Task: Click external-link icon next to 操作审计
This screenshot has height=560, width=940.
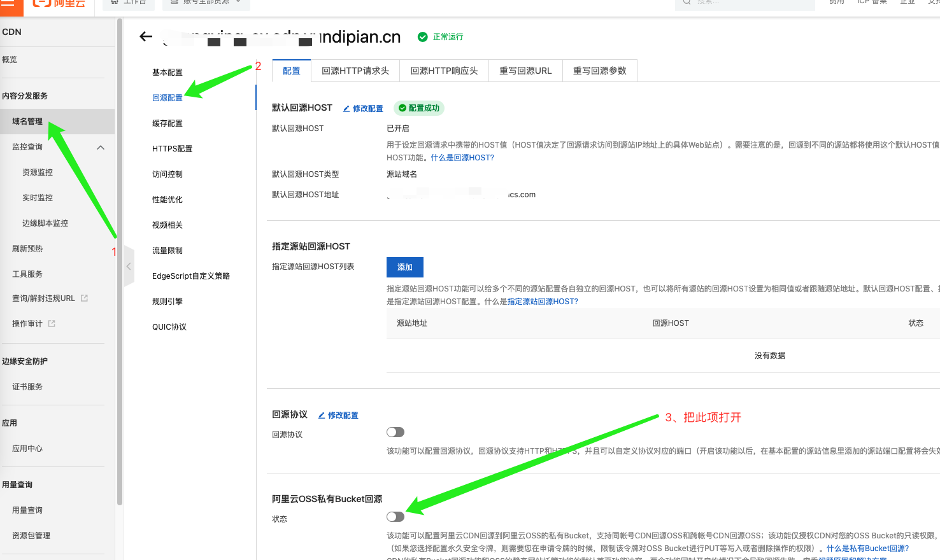Action: tap(52, 324)
